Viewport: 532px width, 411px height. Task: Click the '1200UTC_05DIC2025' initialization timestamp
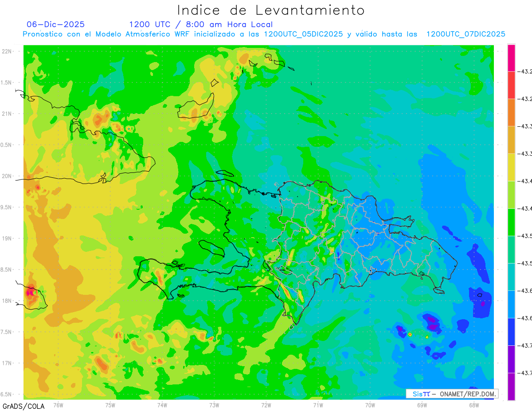303,34
